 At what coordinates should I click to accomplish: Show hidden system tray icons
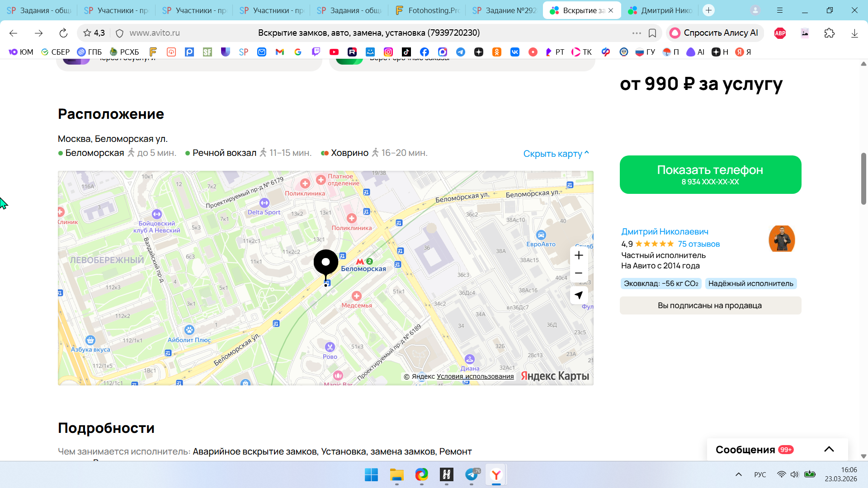click(x=739, y=474)
